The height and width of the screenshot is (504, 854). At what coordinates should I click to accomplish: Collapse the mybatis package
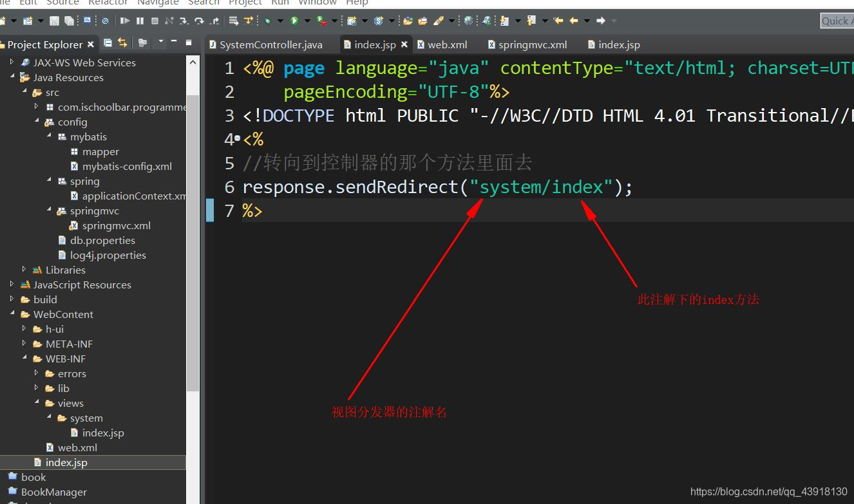(x=48, y=136)
